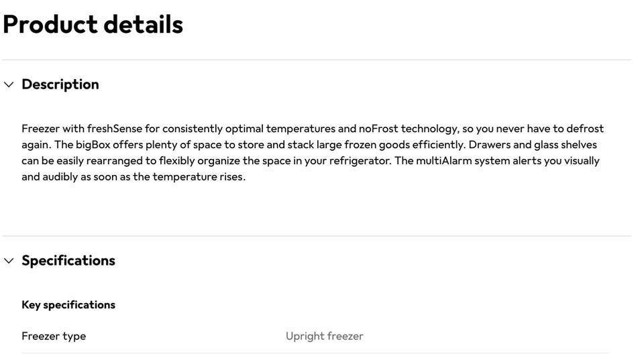The height and width of the screenshot is (362, 644).
Task: Click the Upright freezer value text
Action: coord(324,337)
